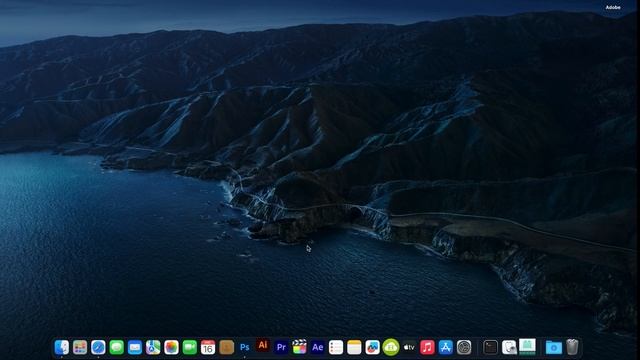Open the brown Contacts icon
This screenshot has height=360, width=640.
click(x=227, y=347)
